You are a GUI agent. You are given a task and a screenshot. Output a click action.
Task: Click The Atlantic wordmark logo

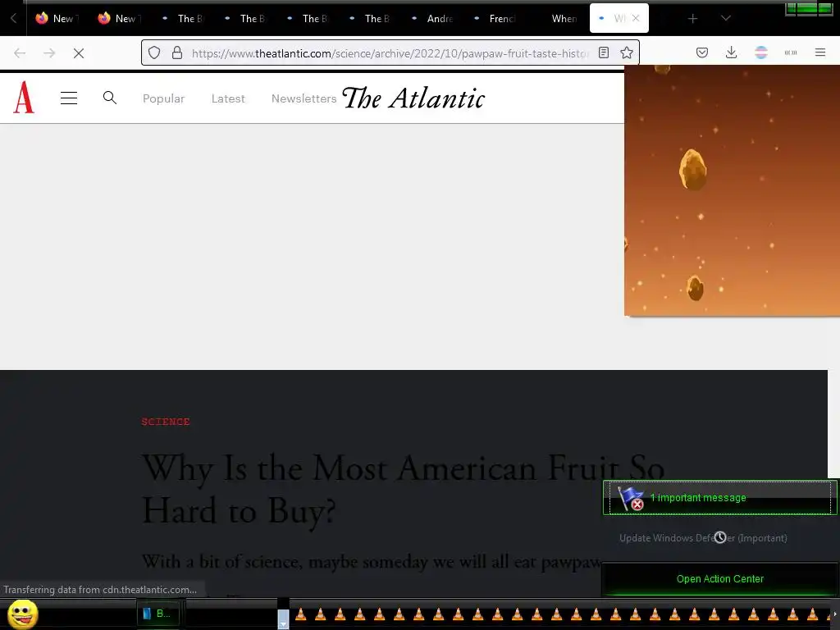coord(413,98)
